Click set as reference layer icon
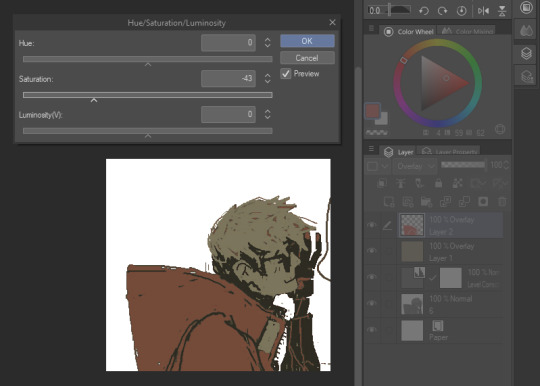Screen dimensions: 540x386 (x=401, y=183)
